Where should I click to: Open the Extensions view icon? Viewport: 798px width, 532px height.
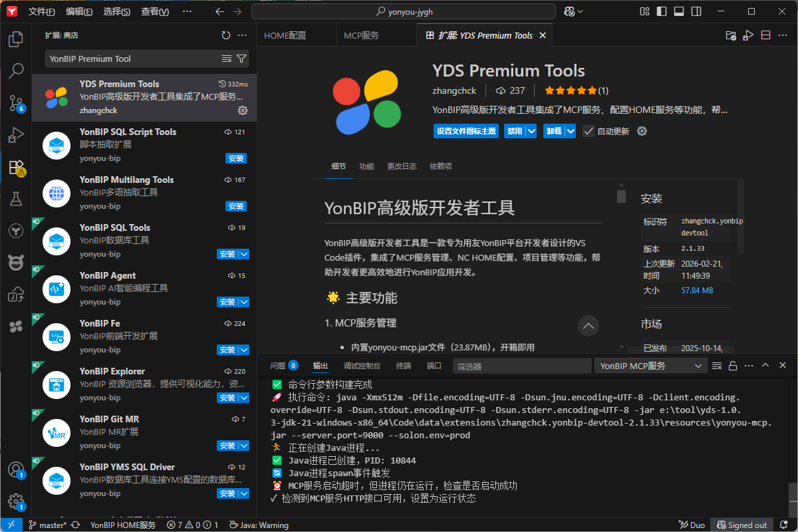[x=16, y=167]
